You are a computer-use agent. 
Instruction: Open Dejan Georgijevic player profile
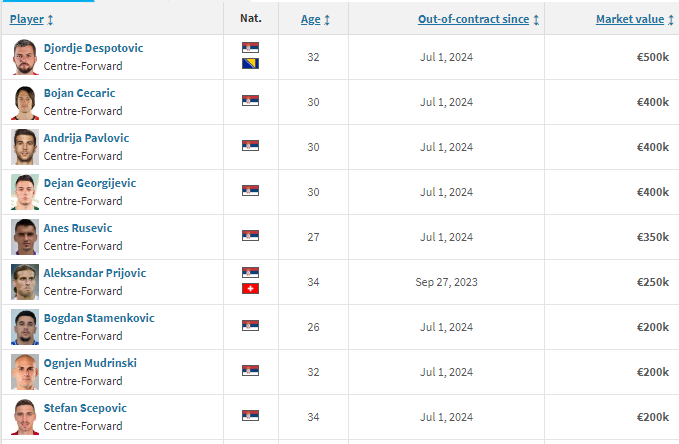pos(90,183)
